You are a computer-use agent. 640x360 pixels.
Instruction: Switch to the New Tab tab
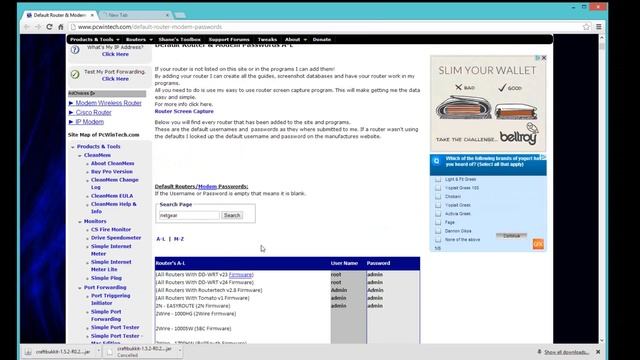(136, 15)
